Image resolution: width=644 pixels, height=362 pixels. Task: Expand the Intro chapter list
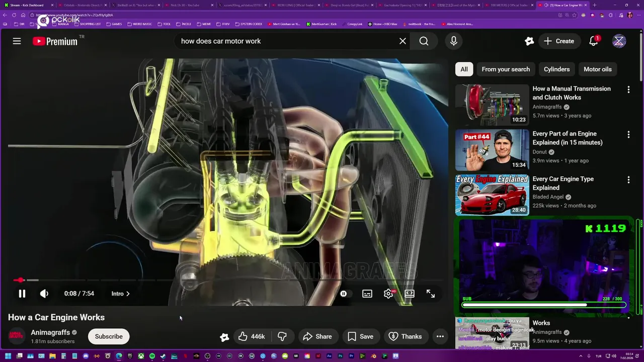(x=121, y=294)
